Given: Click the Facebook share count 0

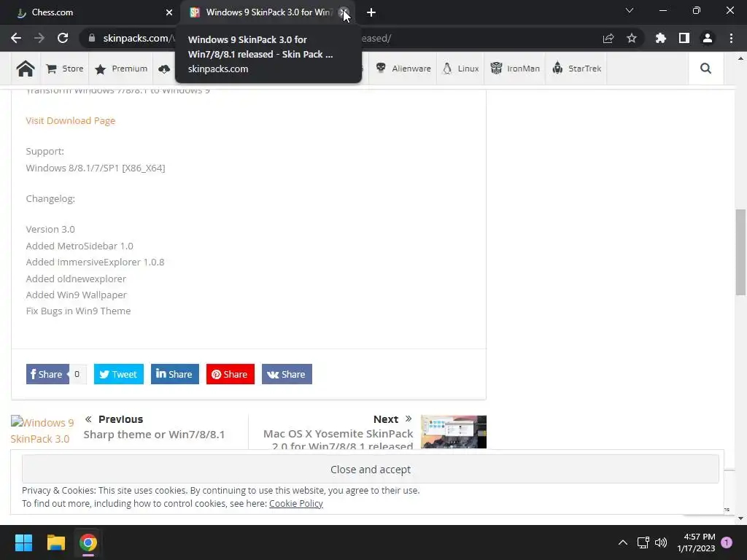Looking at the screenshot, I should coord(77,374).
